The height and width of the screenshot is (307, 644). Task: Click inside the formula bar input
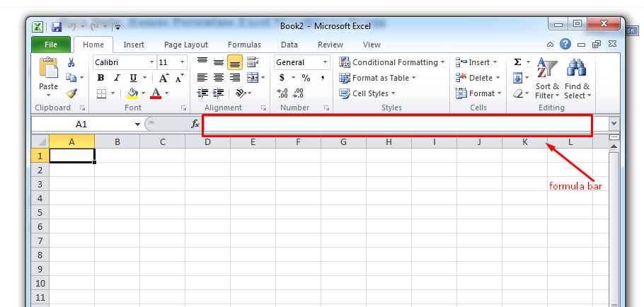pos(397,124)
